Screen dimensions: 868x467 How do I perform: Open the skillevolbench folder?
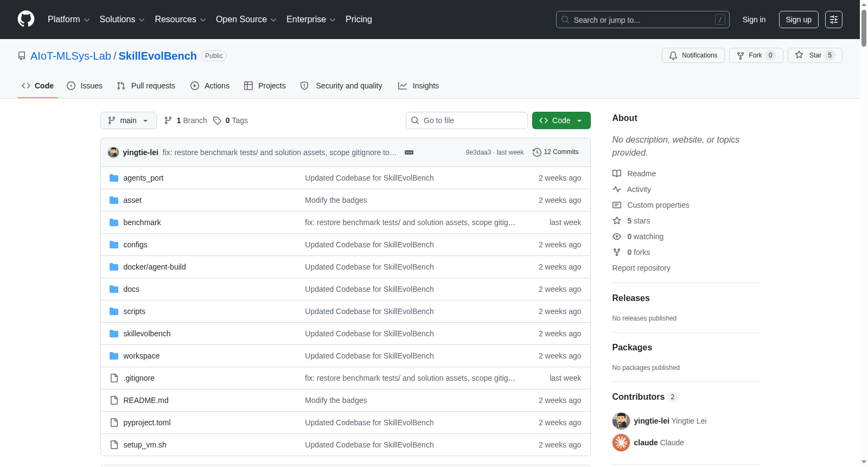tap(147, 334)
